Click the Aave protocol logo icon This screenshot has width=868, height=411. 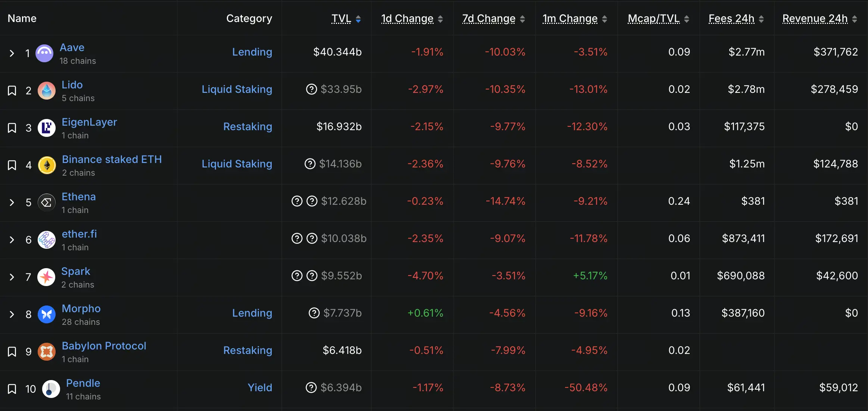[x=44, y=53]
